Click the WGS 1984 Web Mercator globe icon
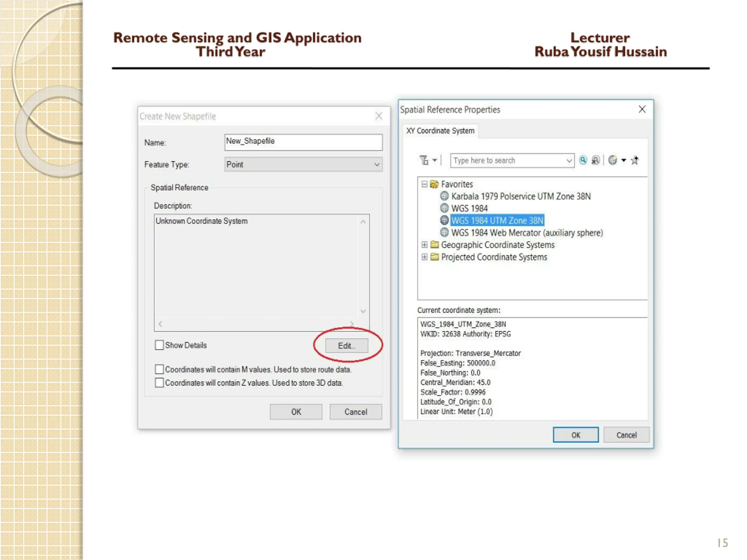 (444, 232)
